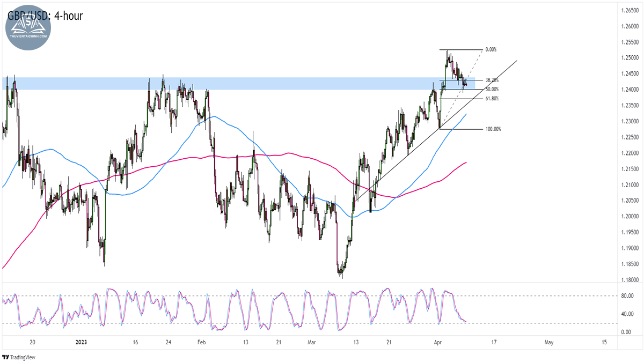This screenshot has width=644, height=362.
Task: Click the Feb date axis marker
Action: point(201,342)
